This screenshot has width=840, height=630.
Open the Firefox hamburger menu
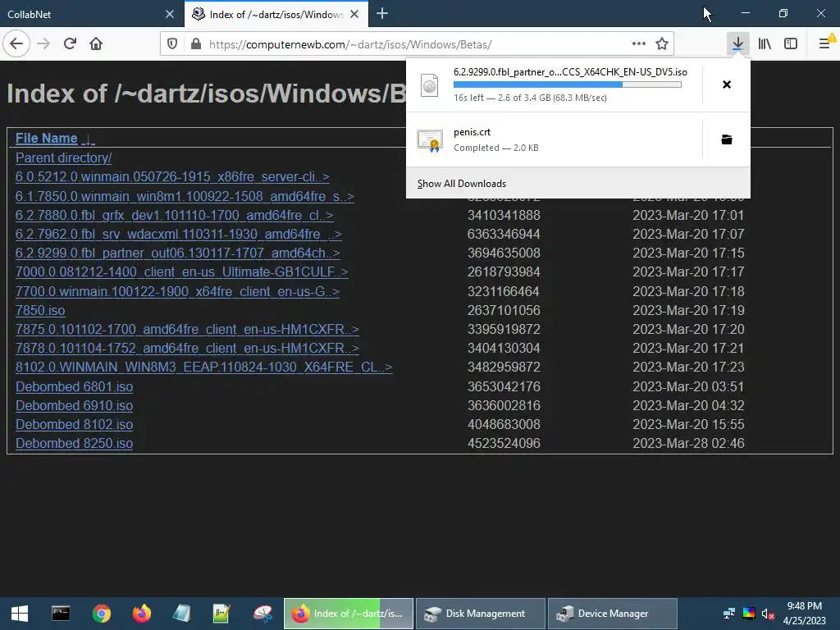(x=825, y=44)
